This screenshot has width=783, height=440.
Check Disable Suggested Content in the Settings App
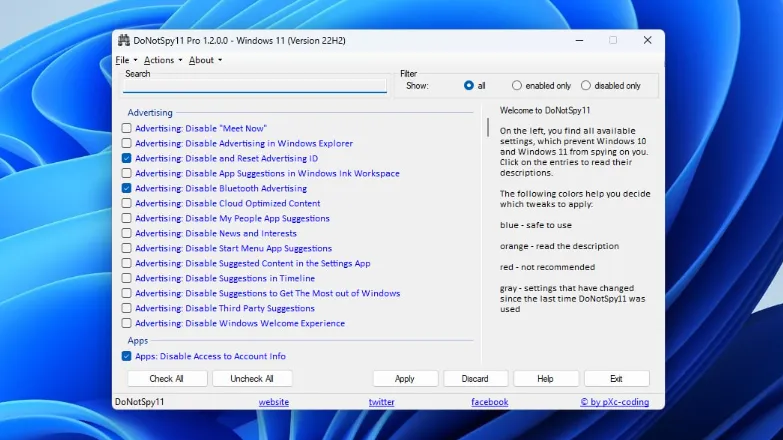click(126, 263)
